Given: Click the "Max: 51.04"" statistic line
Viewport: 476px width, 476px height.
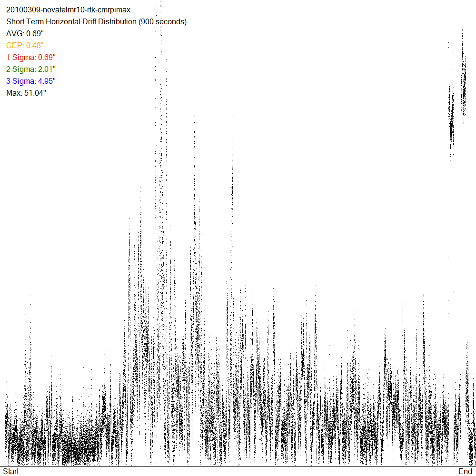Looking at the screenshot, I should (26, 93).
